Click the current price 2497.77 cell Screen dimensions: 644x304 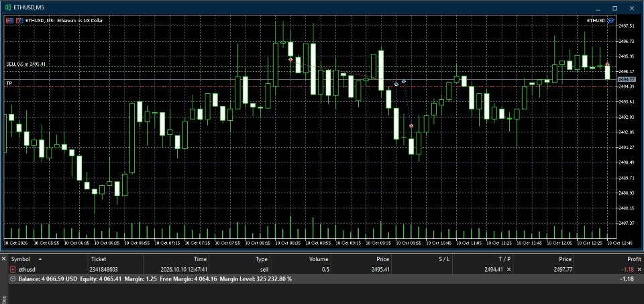pos(561,270)
